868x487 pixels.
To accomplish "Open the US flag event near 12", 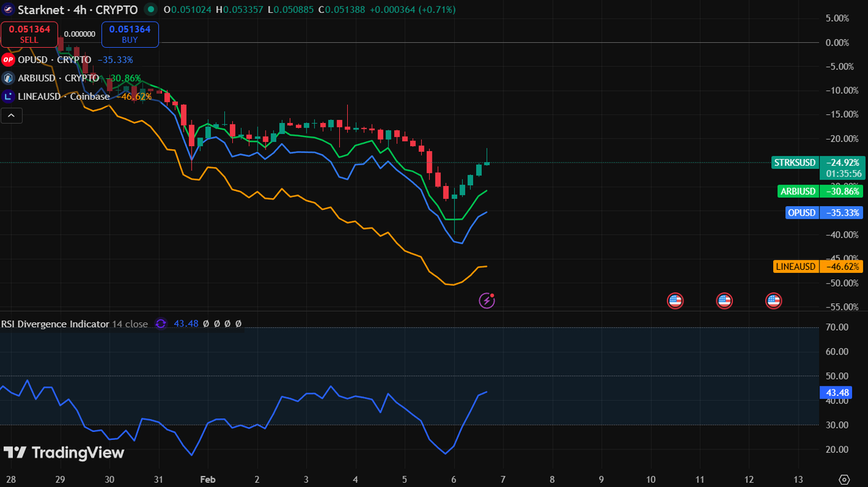I will click(x=773, y=300).
